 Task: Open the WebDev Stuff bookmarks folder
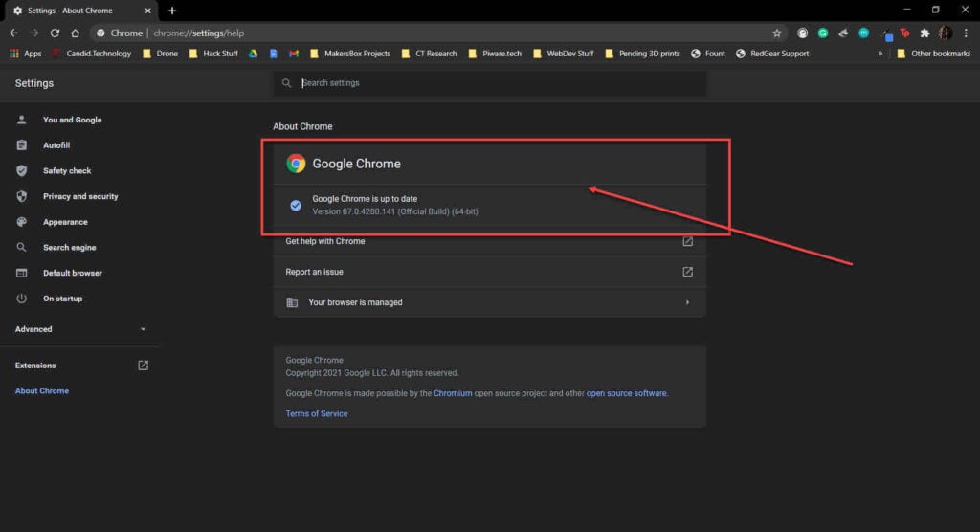point(563,54)
